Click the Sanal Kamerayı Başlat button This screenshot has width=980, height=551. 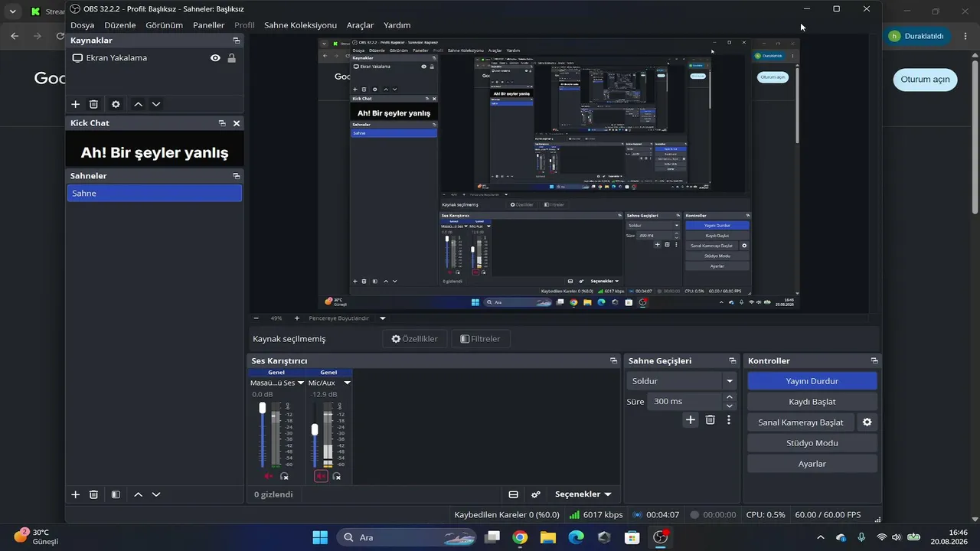(x=801, y=422)
